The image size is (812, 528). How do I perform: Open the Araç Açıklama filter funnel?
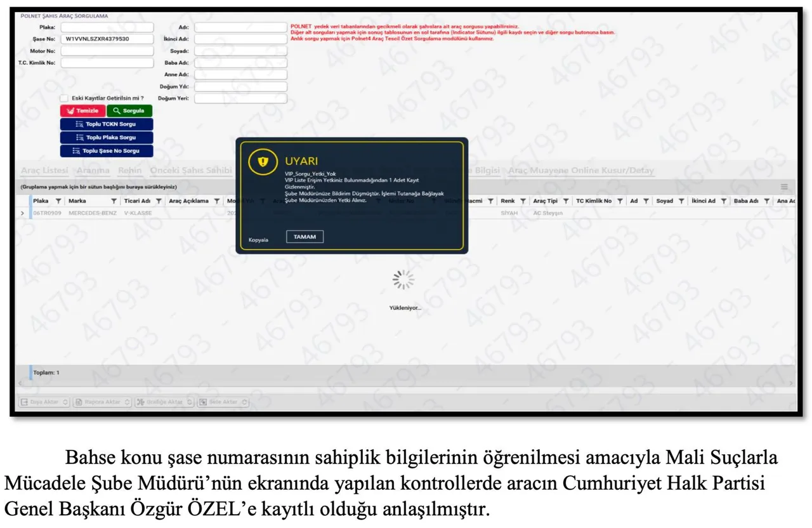pos(216,201)
